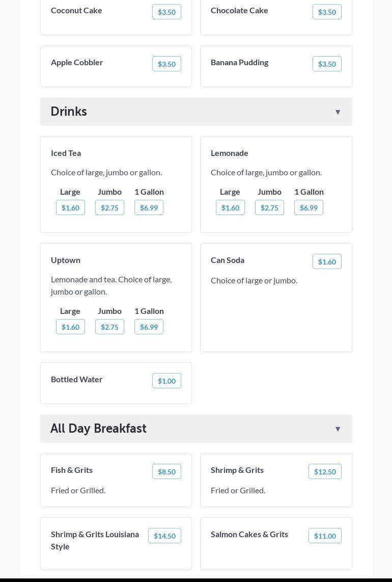
Task: Select Coconut Cake $3.50 price
Action: pyautogui.click(x=166, y=12)
